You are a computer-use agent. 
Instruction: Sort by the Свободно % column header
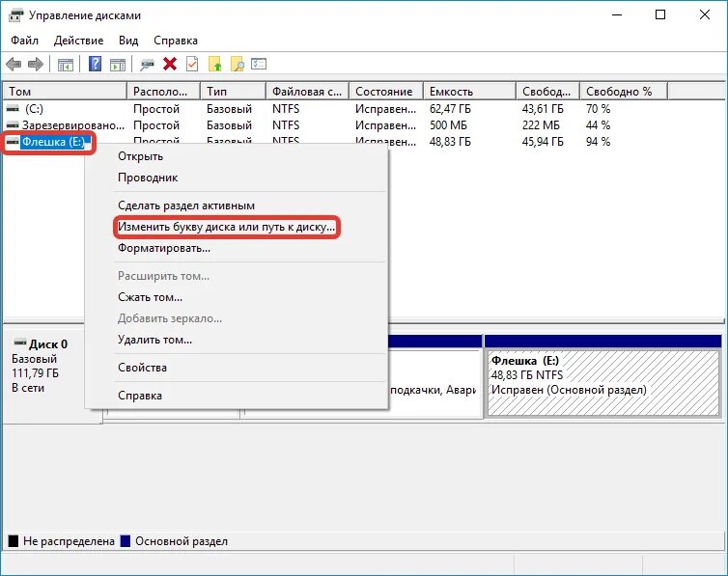[x=624, y=92]
